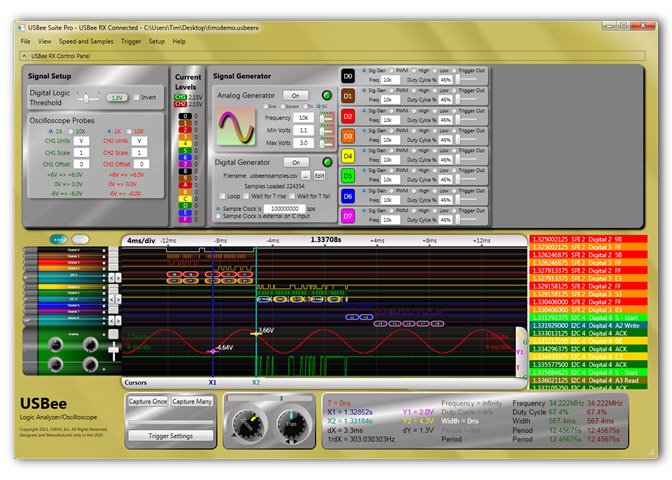The image size is (672, 480).
Task: Click the Capture Many button
Action: 192,402
